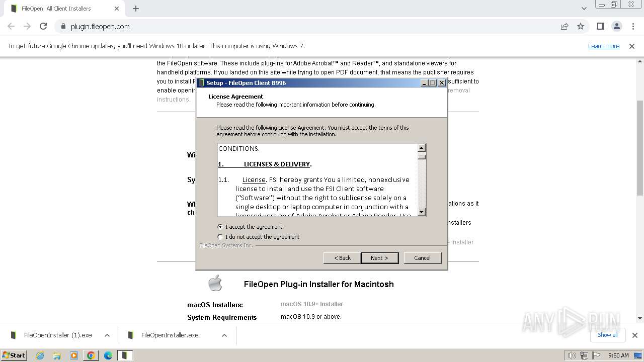This screenshot has width=644, height=362.
Task: Click the 'License Agreement' dialog heading
Action: tap(235, 97)
